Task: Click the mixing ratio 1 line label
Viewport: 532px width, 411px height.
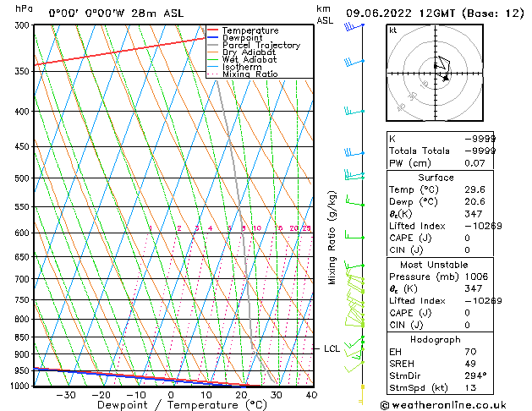Action: click(x=151, y=228)
